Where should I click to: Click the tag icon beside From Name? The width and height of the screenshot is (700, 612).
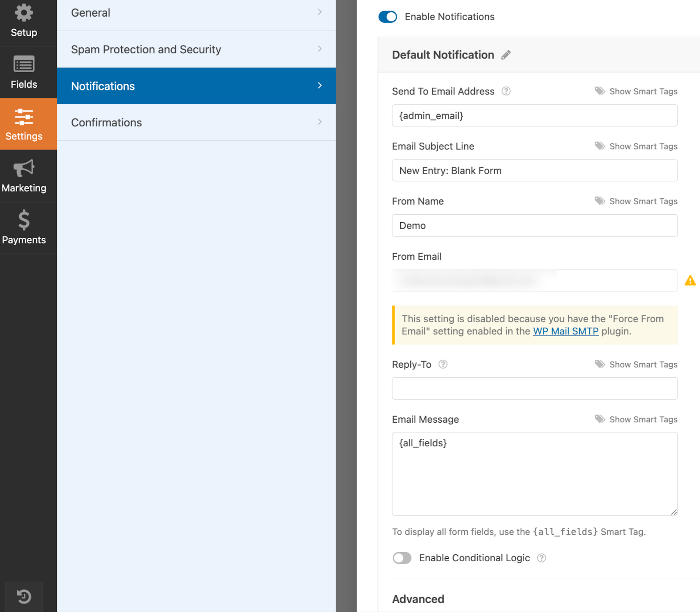(599, 201)
